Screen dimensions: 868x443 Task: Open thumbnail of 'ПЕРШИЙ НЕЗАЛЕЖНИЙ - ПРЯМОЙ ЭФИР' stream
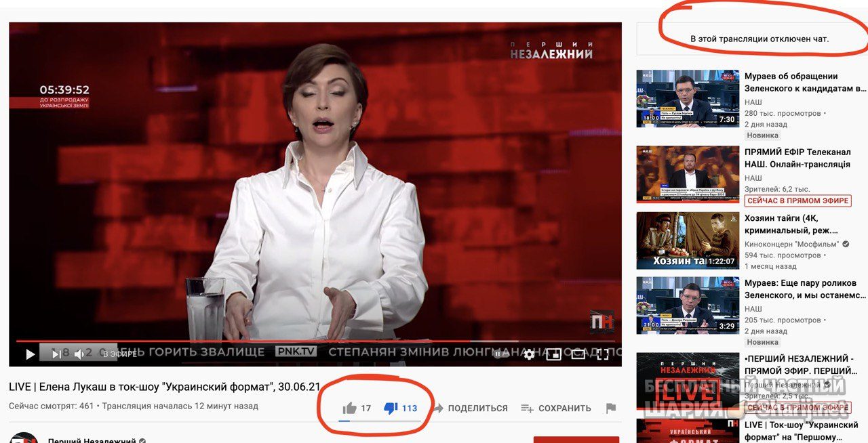click(688, 381)
